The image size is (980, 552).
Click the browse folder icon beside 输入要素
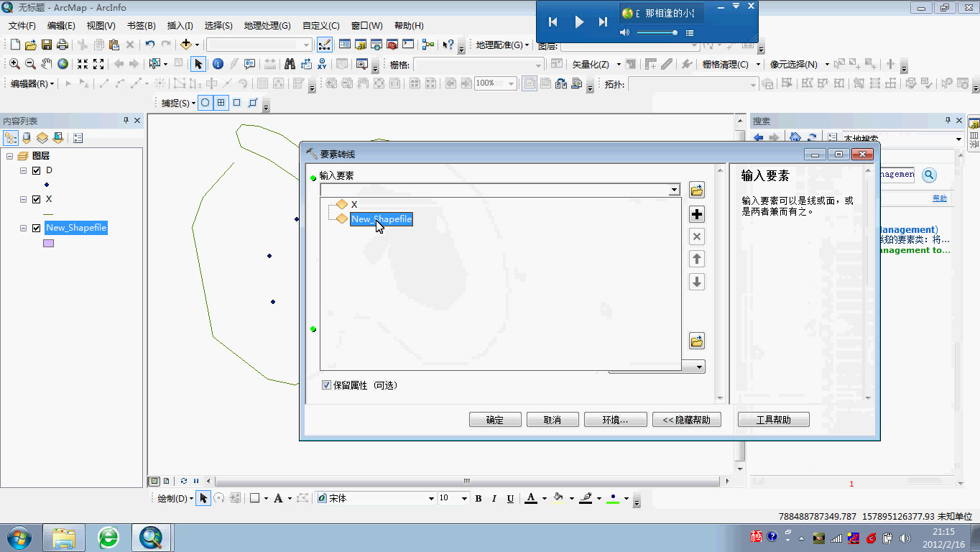pyautogui.click(x=695, y=189)
